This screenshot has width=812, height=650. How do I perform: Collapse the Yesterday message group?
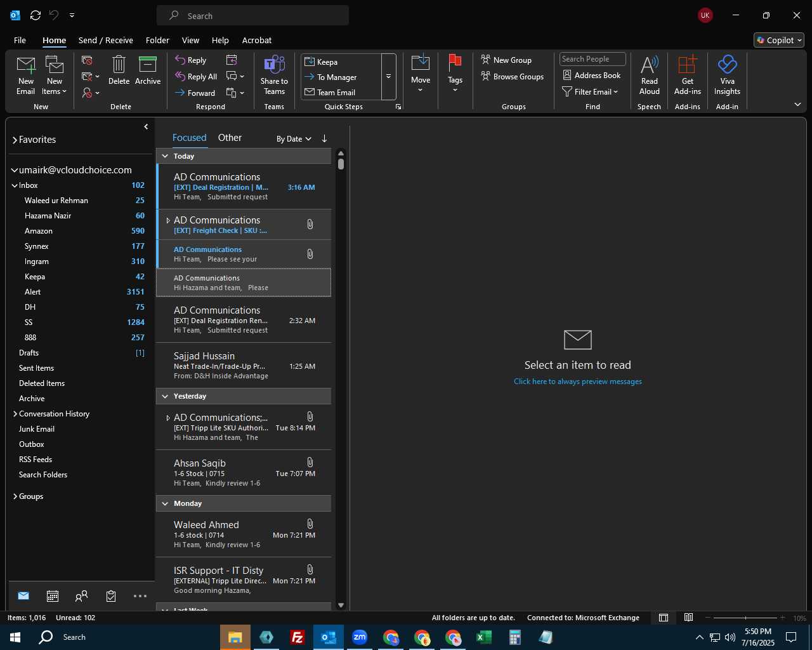[165, 396]
